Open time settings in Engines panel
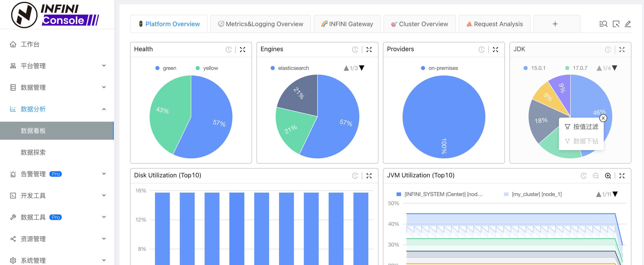The height and width of the screenshot is (265, 644). pyautogui.click(x=355, y=50)
